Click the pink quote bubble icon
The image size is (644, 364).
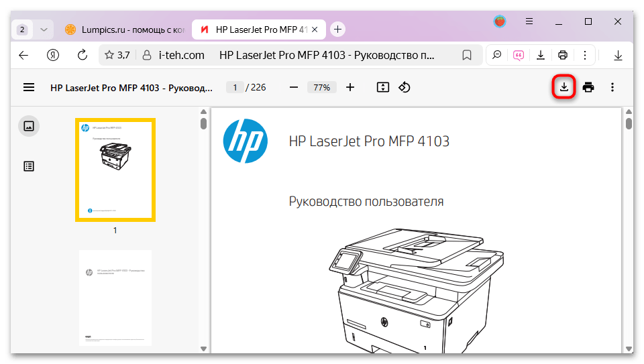click(519, 55)
